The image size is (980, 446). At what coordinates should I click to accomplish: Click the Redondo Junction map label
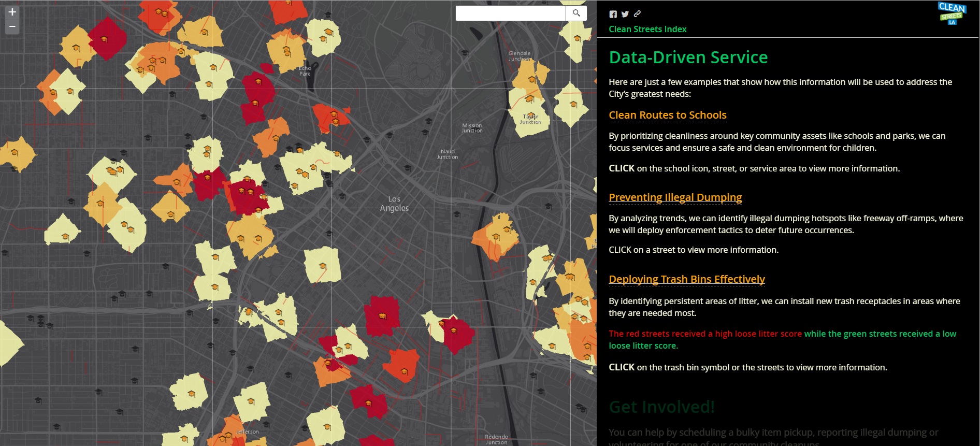496,439
